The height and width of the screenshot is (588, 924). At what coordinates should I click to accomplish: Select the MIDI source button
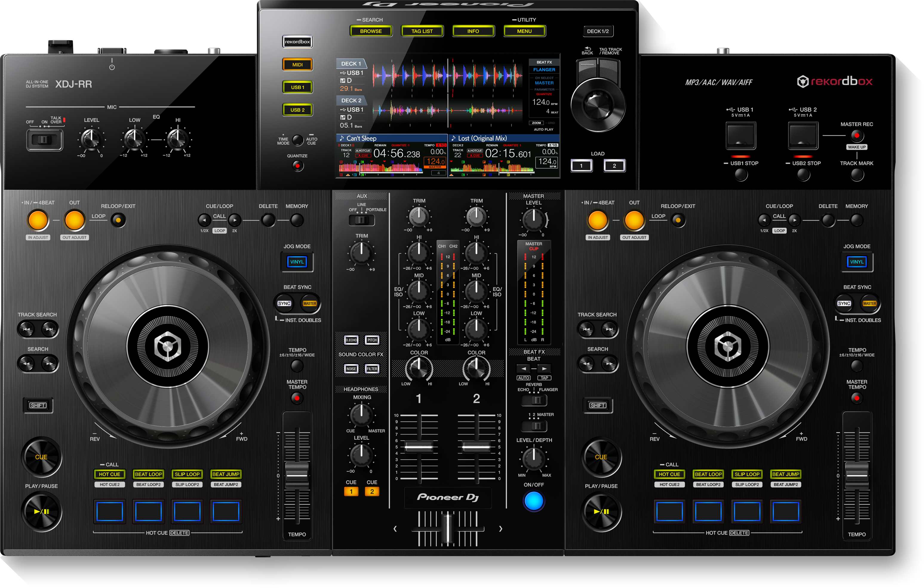click(297, 64)
